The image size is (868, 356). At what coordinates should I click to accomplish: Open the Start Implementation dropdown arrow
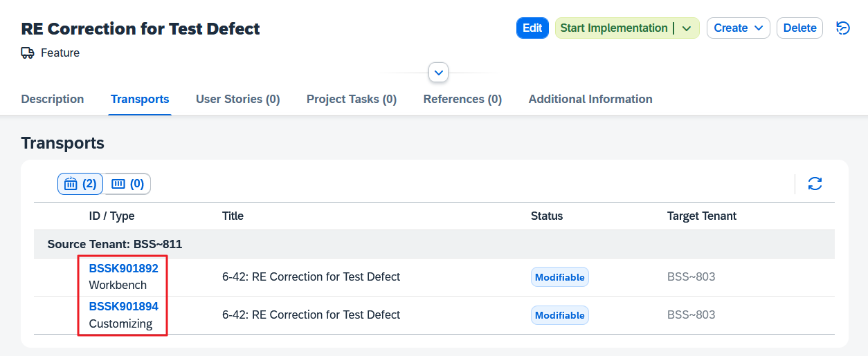click(687, 28)
